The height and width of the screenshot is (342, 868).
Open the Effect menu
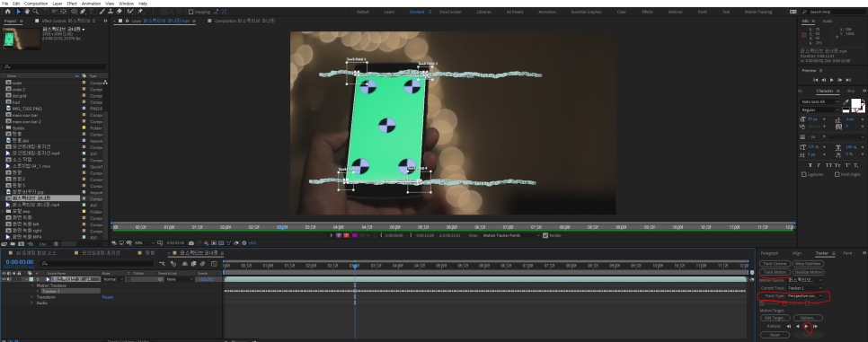click(x=72, y=4)
